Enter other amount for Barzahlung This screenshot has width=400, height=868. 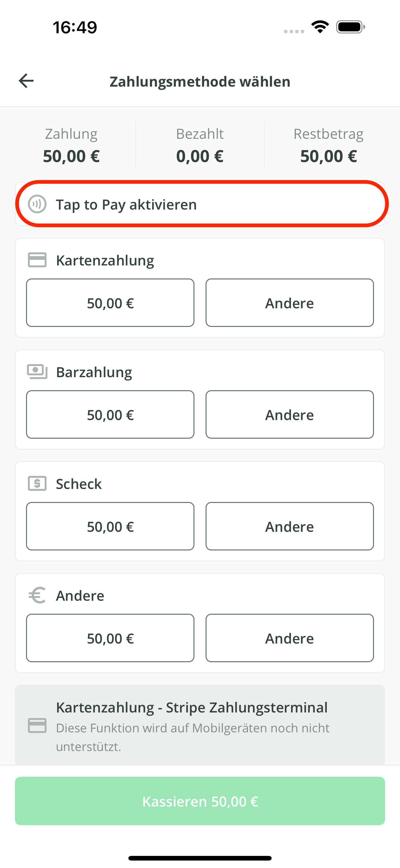[x=290, y=414]
